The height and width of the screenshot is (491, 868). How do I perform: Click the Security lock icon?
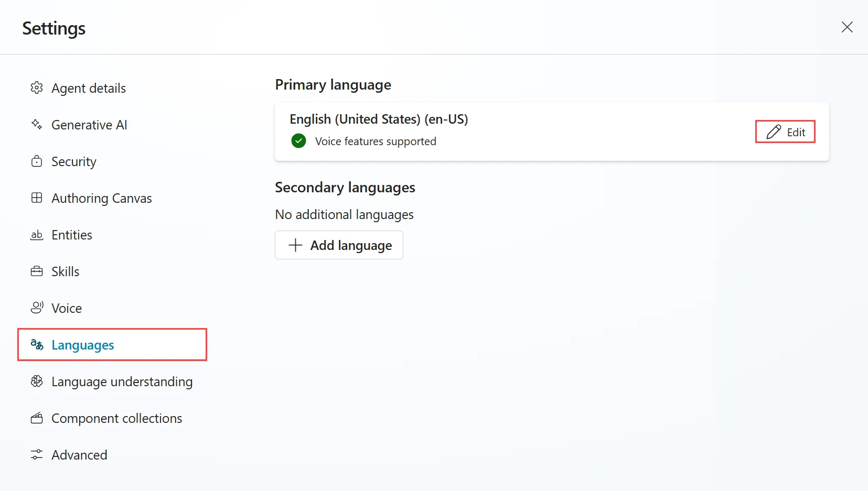(x=37, y=161)
